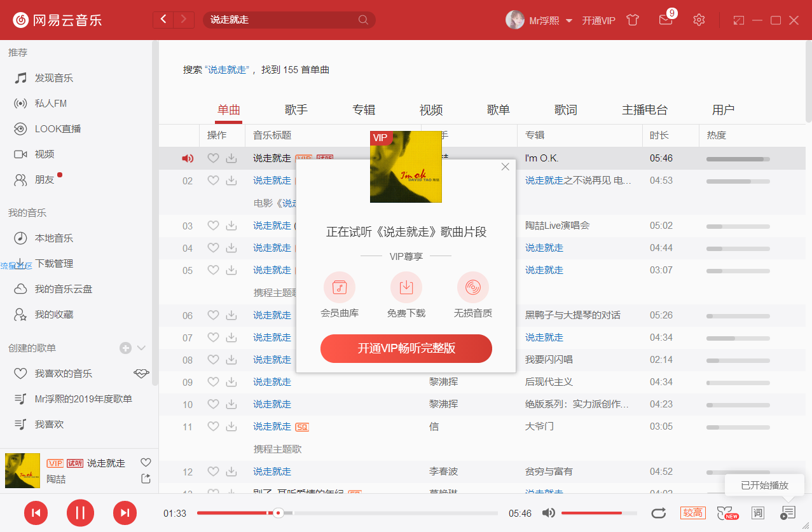The width and height of the screenshot is (812, 532).
Task: Switch to the 歌手 tab
Action: [296, 110]
